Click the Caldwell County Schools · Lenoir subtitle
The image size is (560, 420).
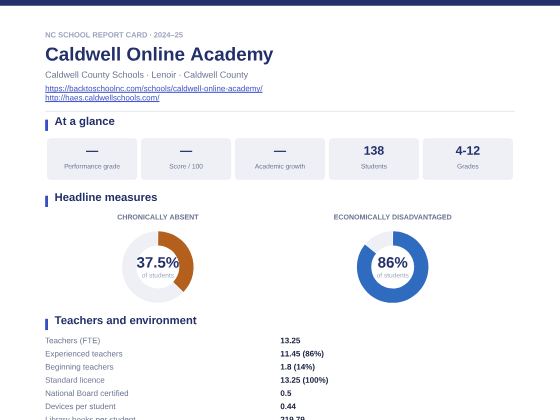click(x=146, y=75)
